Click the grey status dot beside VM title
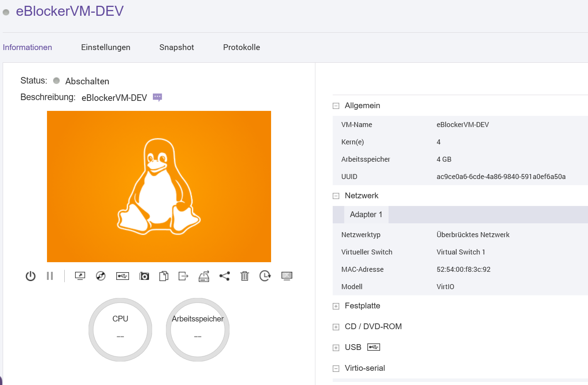The height and width of the screenshot is (385, 588). 6,12
